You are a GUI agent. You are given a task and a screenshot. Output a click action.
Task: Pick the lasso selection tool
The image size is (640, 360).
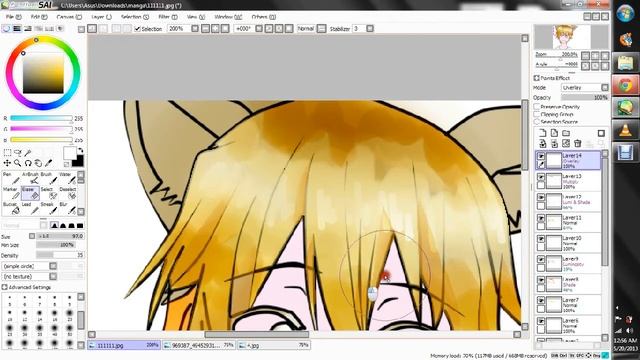[x=18, y=153]
